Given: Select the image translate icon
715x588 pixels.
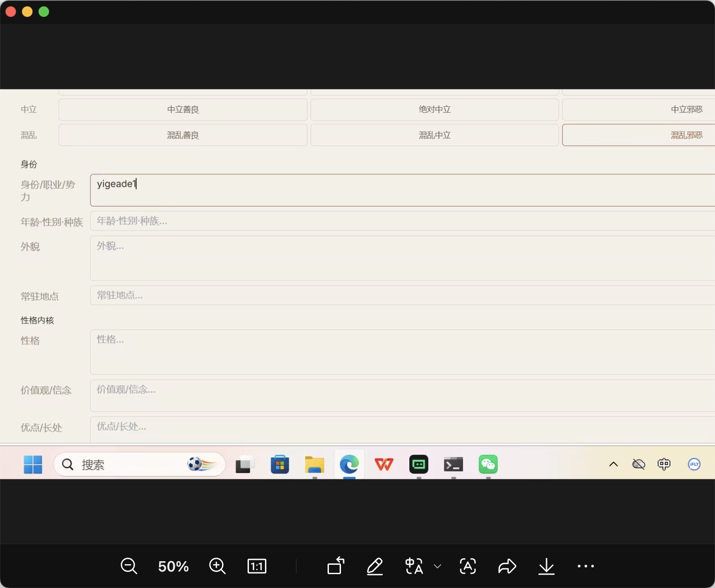Looking at the screenshot, I should (414, 566).
